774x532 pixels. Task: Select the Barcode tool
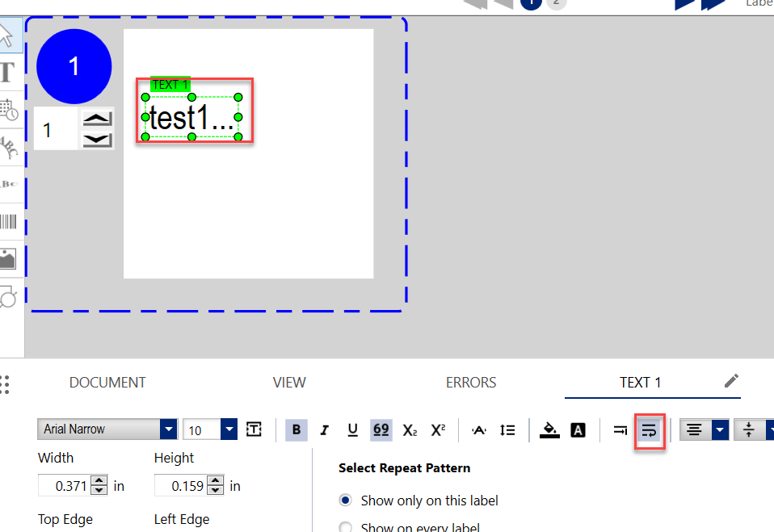(x=8, y=222)
